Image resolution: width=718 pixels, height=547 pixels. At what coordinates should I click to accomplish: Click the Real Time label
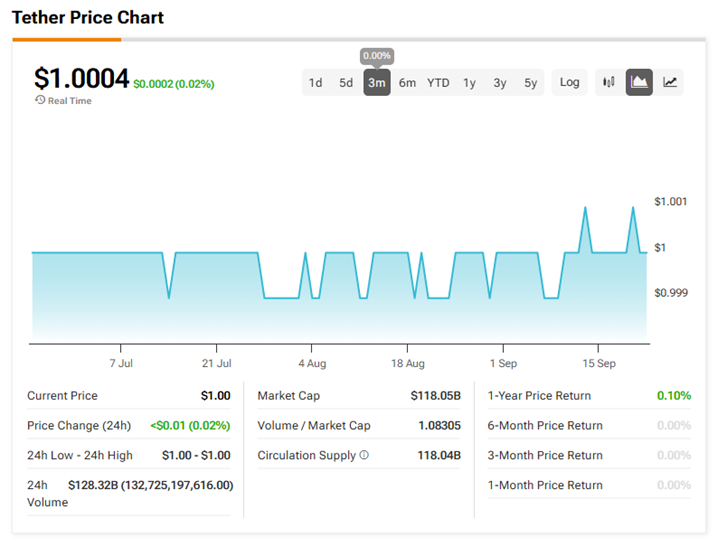(x=70, y=101)
